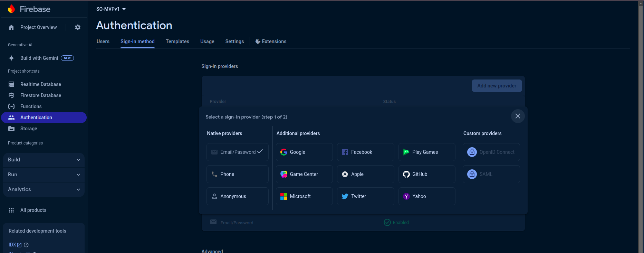This screenshot has height=253, width=644.
Task: Switch to the Sign-in method tab
Action: click(137, 41)
